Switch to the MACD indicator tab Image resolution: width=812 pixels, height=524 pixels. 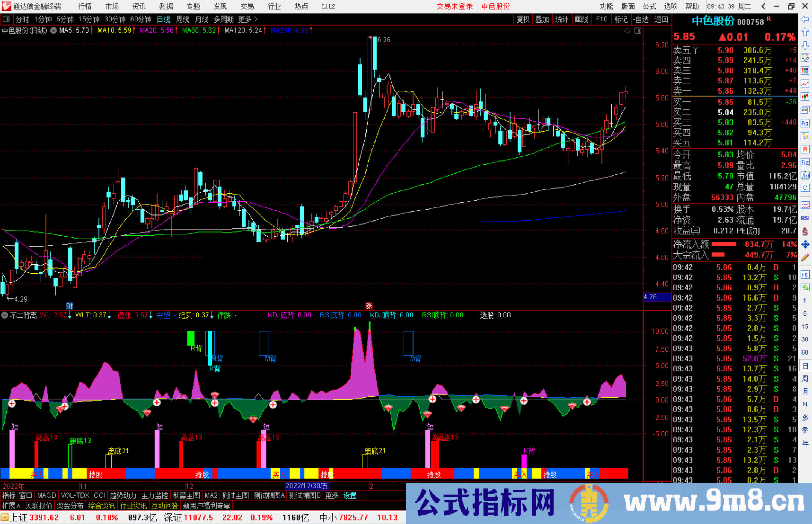pyautogui.click(x=47, y=495)
